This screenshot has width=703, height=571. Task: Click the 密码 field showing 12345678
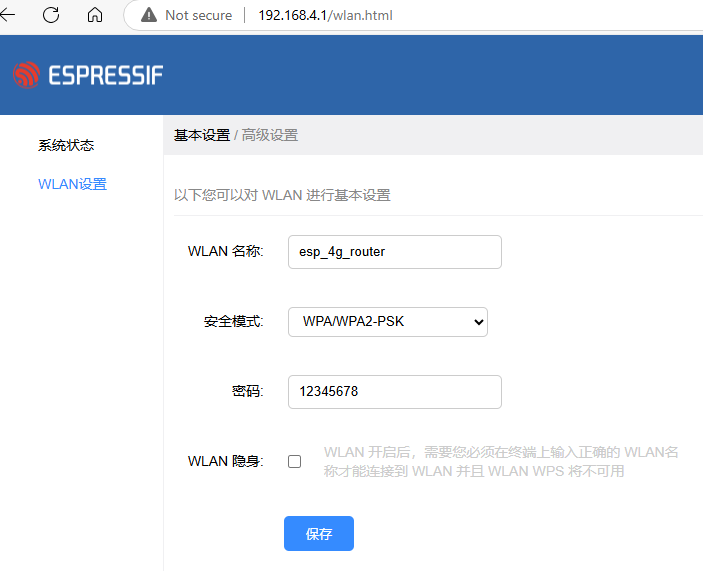click(x=394, y=392)
